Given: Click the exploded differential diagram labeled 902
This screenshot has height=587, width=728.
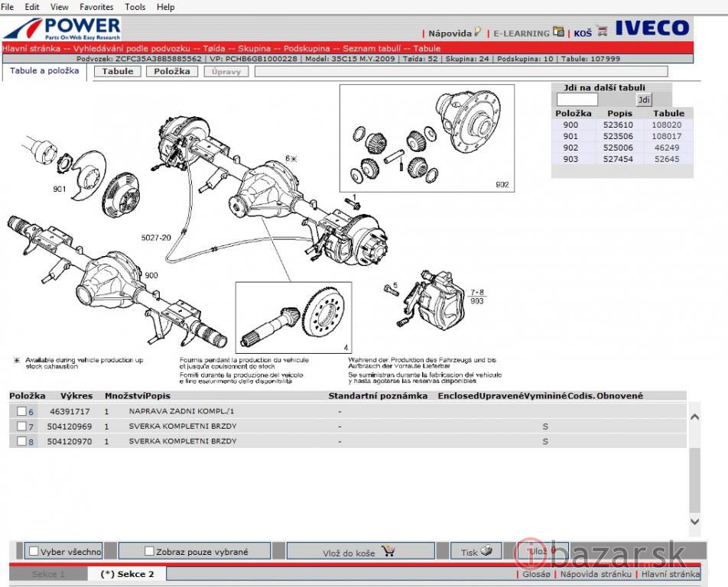Looking at the screenshot, I should tap(427, 138).
